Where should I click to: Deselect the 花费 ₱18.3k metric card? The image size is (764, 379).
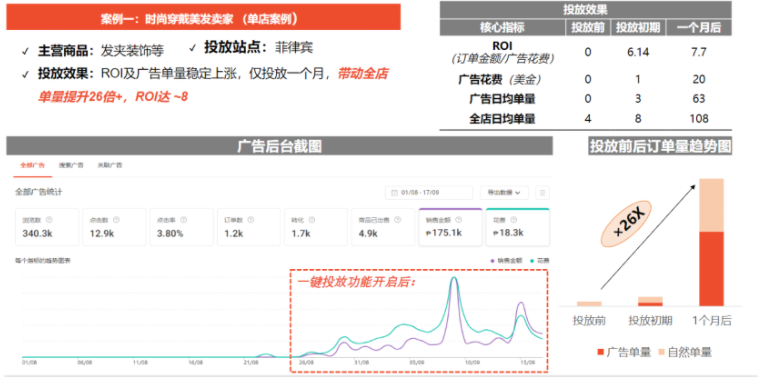tap(517, 227)
